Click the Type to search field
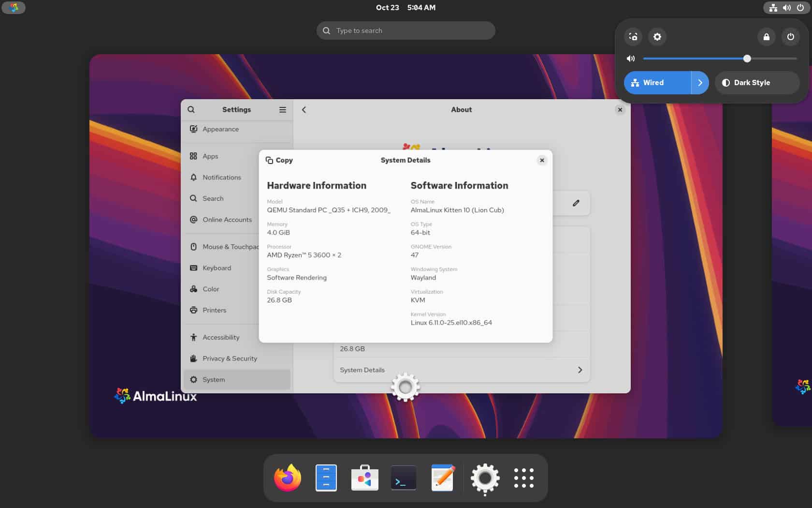Image resolution: width=812 pixels, height=508 pixels. pos(406,30)
